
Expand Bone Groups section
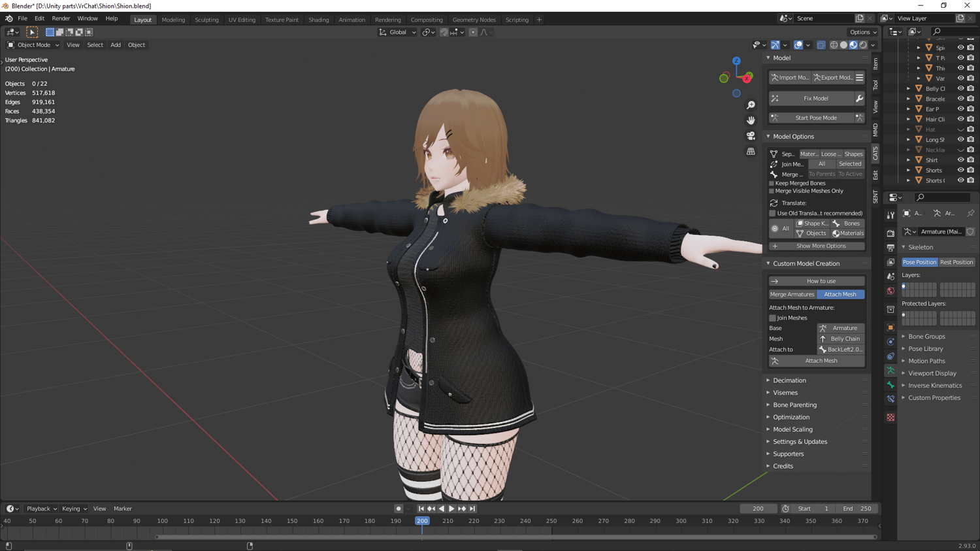pyautogui.click(x=926, y=337)
